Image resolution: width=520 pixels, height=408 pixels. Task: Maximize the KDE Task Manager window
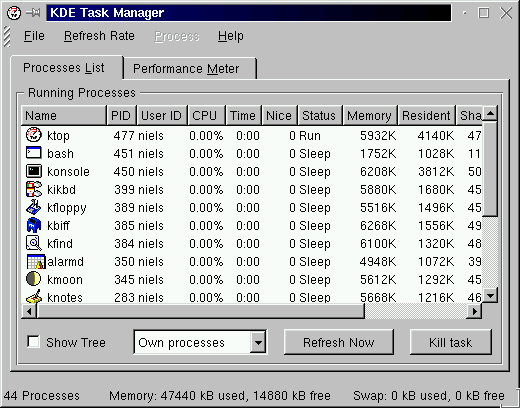[484, 13]
